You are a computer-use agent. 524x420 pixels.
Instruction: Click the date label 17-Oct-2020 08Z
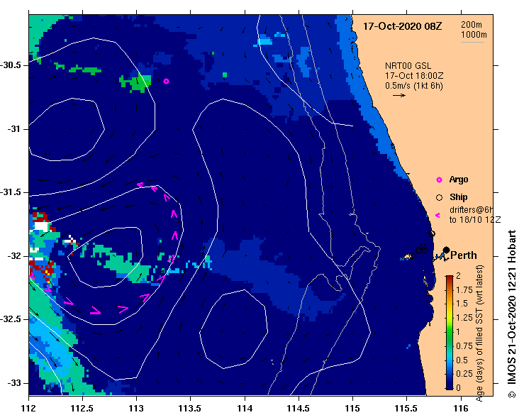[402, 26]
